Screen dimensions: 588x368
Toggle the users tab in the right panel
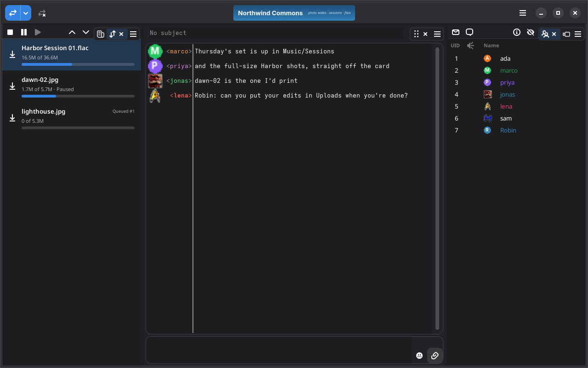click(545, 34)
